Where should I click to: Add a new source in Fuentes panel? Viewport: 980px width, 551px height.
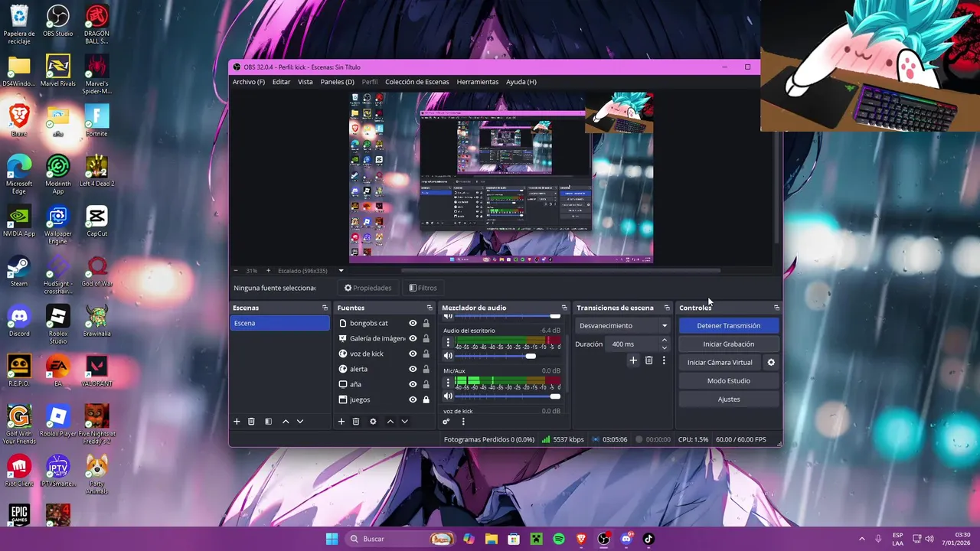[x=341, y=422]
